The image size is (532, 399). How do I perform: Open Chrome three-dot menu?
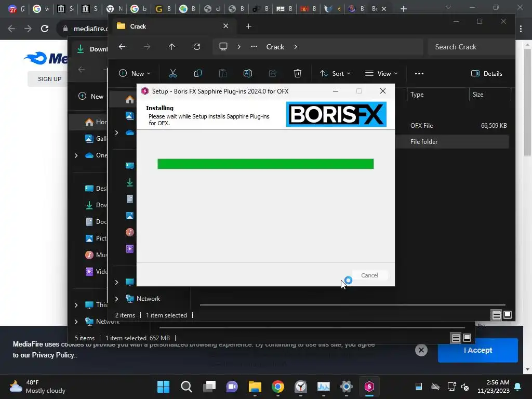click(521, 29)
